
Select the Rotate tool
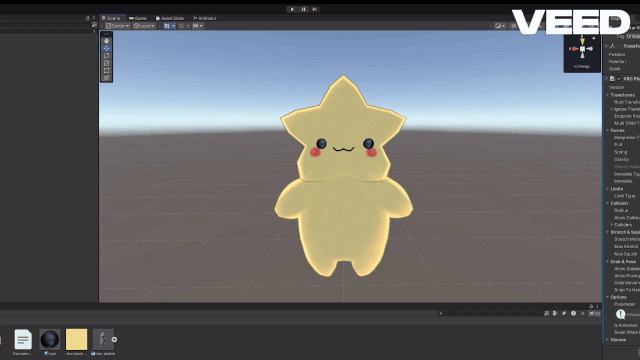point(107,56)
